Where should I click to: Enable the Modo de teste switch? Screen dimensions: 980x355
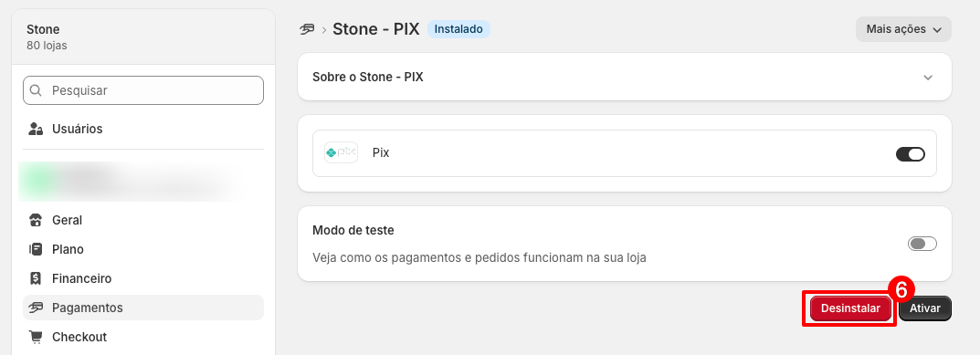pyautogui.click(x=922, y=244)
